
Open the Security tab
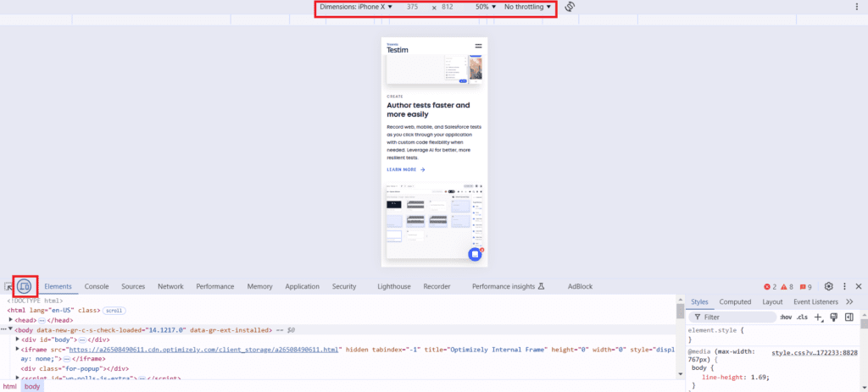click(344, 286)
